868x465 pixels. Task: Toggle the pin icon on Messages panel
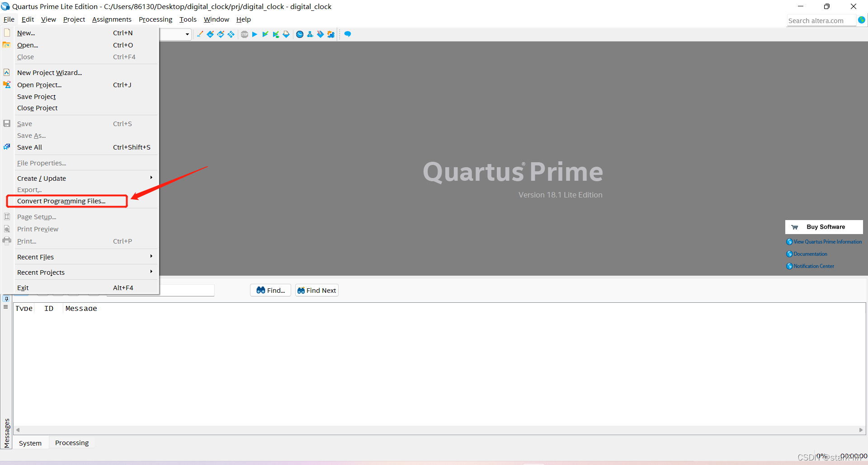[6, 299]
